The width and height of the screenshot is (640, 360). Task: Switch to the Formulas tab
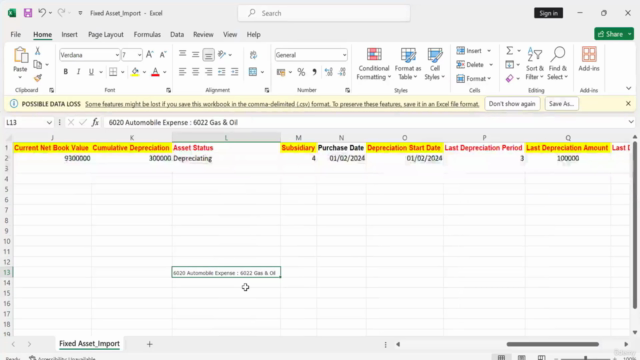pyautogui.click(x=147, y=34)
